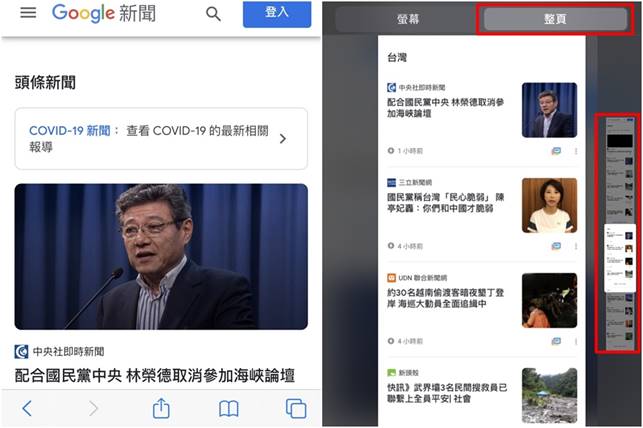The image size is (643, 428).
Task: Open full coverage icon for UDN article
Action: coord(556,341)
